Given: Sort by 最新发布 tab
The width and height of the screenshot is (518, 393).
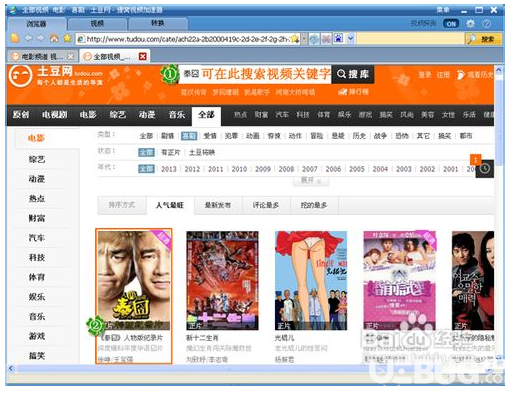Looking at the screenshot, I should [x=218, y=205].
